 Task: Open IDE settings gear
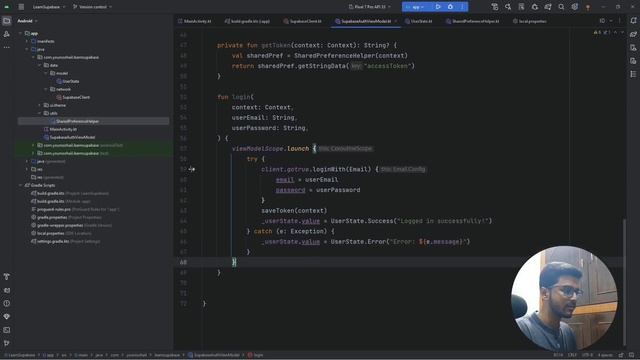575,7
